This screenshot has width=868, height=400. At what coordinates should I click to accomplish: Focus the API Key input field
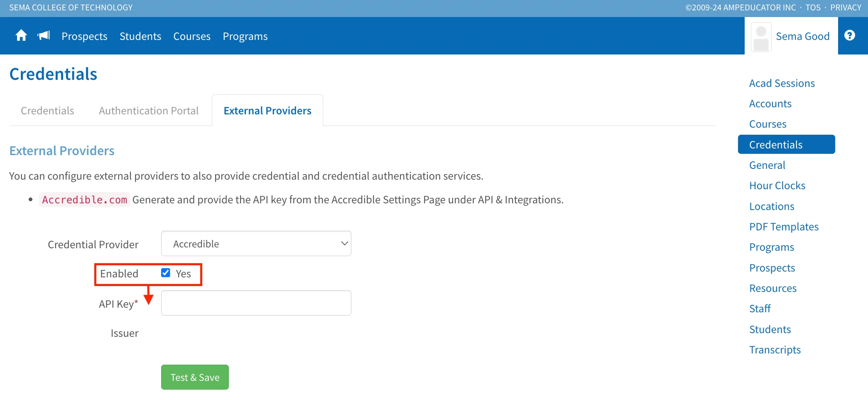click(x=256, y=303)
